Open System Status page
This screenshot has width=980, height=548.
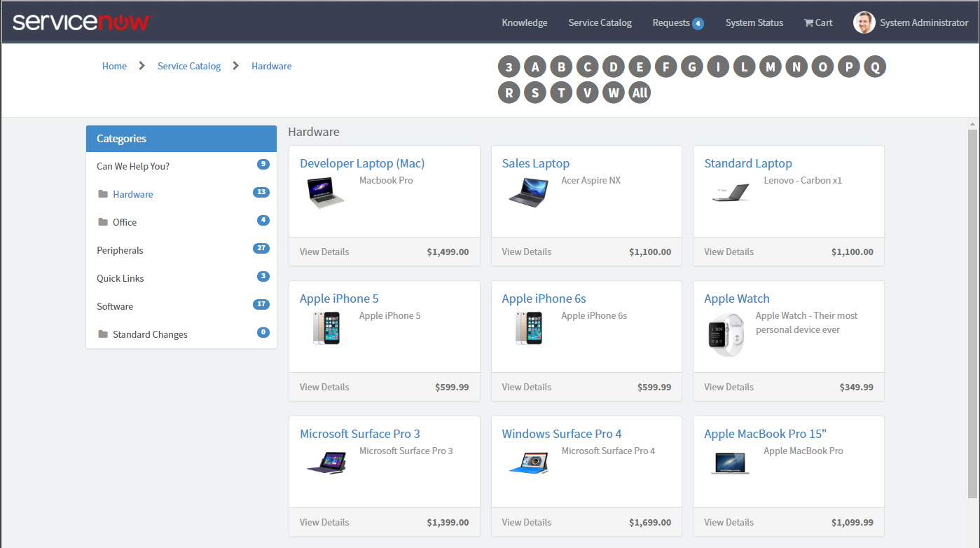coord(754,22)
